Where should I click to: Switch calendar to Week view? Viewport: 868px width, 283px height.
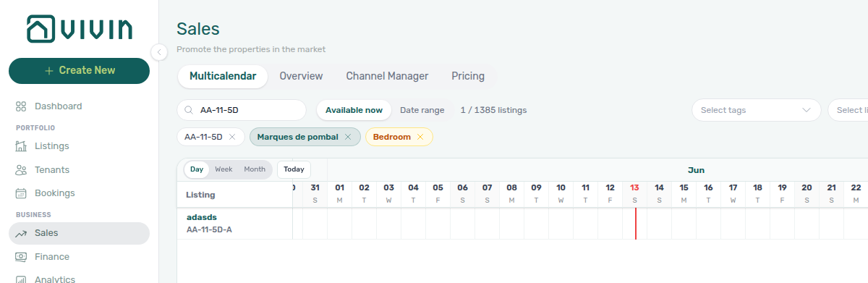click(224, 169)
